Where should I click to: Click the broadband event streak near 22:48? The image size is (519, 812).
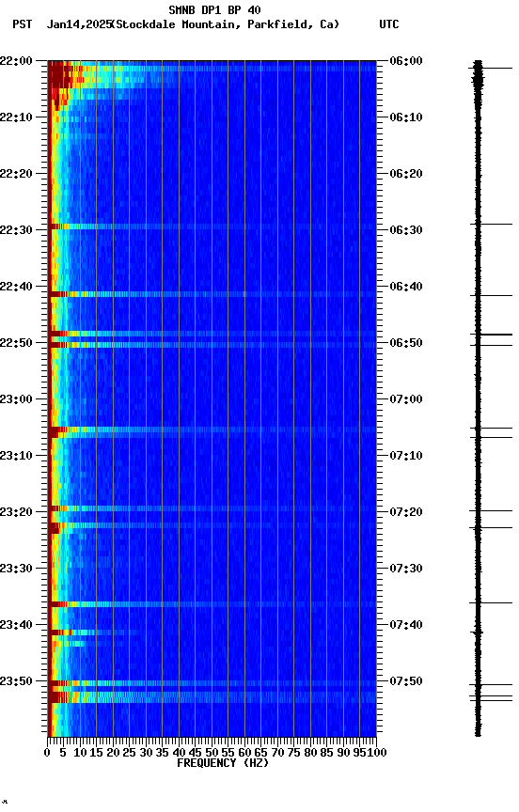click(212, 334)
